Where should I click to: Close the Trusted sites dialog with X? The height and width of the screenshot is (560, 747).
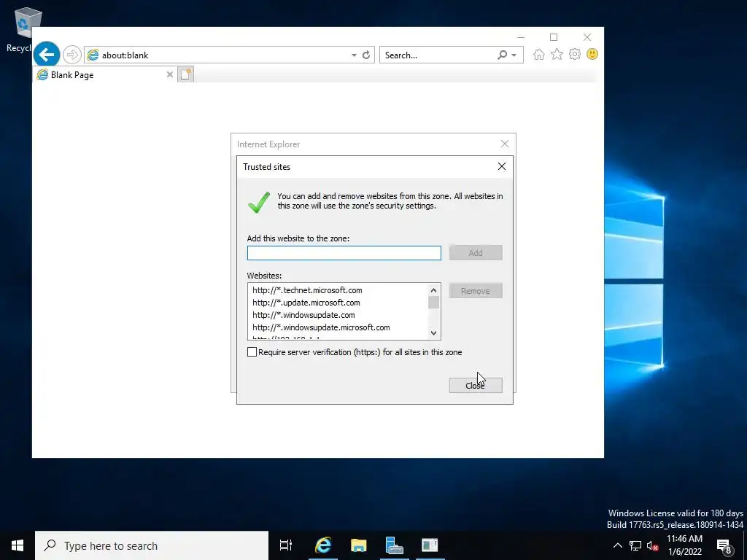(x=502, y=166)
